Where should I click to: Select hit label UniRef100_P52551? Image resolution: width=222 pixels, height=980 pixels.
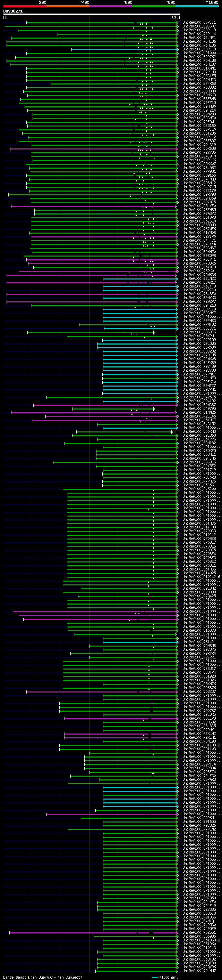199,932
